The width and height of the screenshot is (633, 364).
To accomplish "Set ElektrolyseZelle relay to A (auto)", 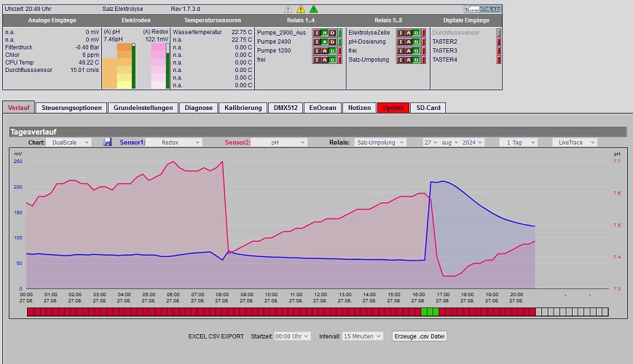I will [409, 33].
